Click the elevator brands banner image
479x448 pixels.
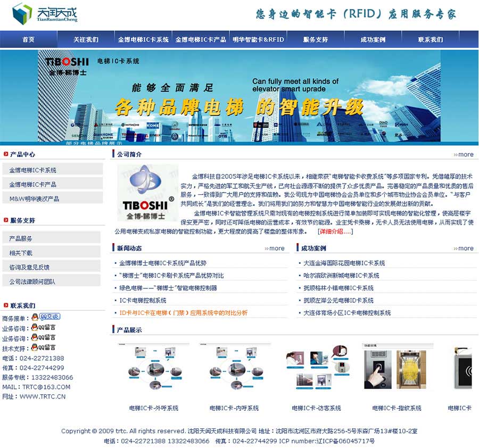coord(239,97)
